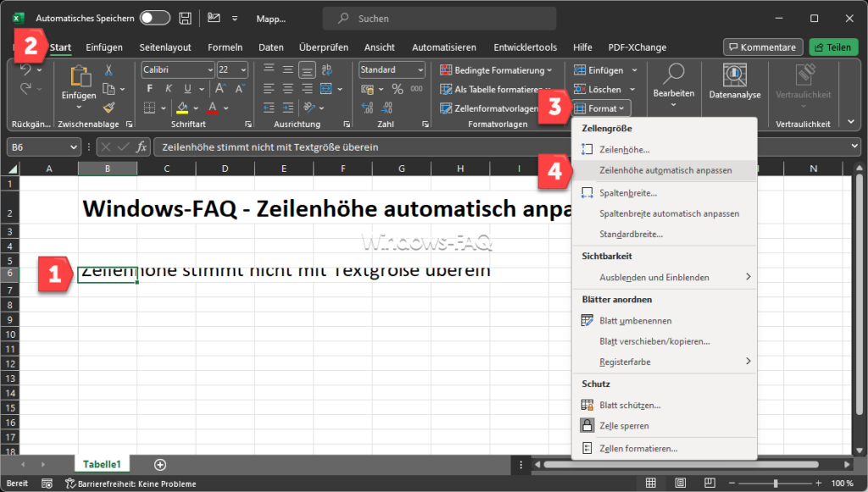Click Zellen formatieren... menu entry
868x492 pixels.
665,448
